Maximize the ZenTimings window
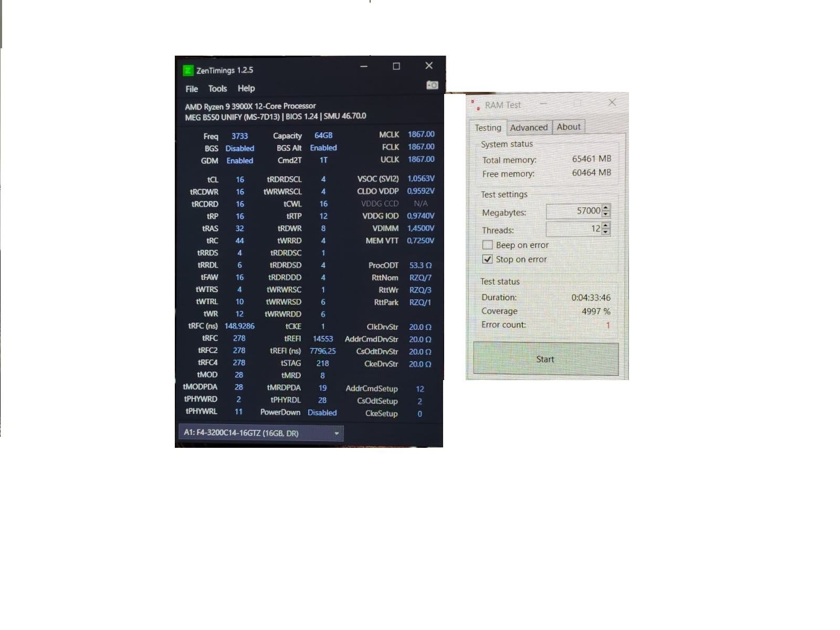Image resolution: width=840 pixels, height=630 pixels. click(396, 66)
